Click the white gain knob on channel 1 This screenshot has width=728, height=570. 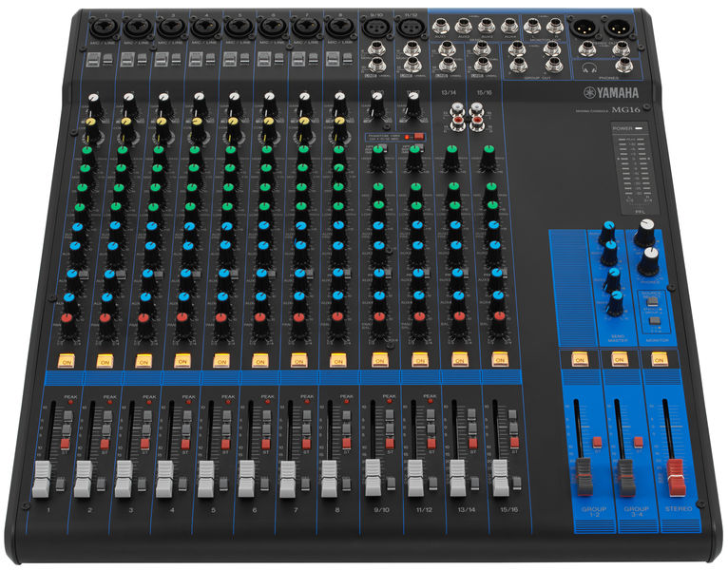(x=92, y=99)
